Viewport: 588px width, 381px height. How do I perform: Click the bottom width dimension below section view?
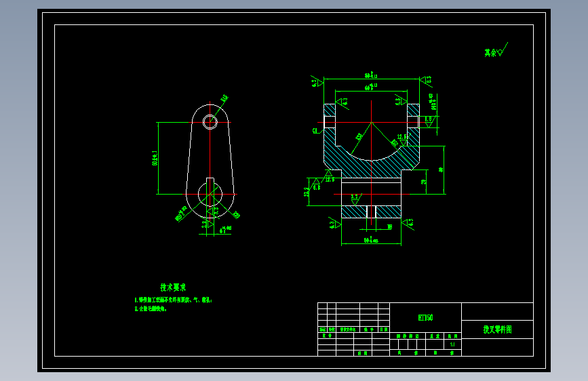371,239
